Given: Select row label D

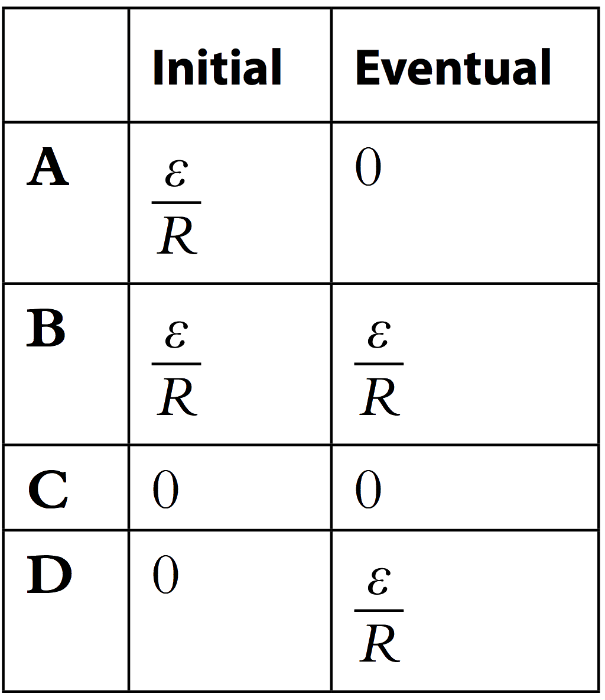Looking at the screenshot, I should point(49,575).
